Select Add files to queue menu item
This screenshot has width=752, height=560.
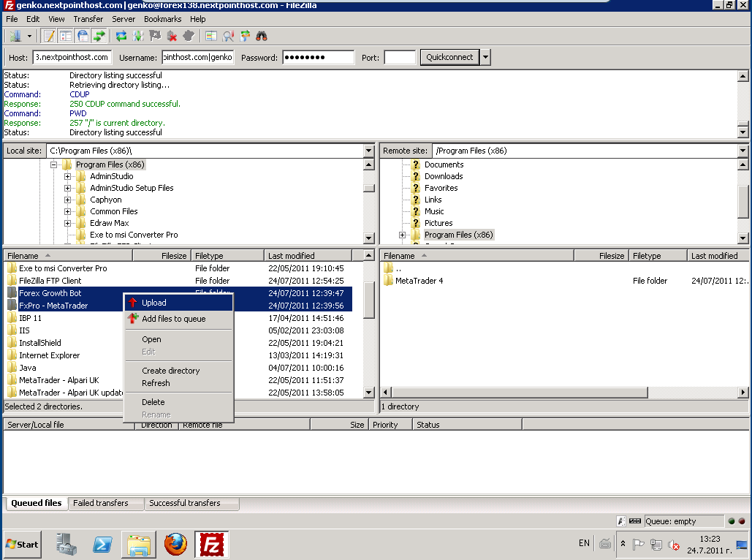click(178, 319)
